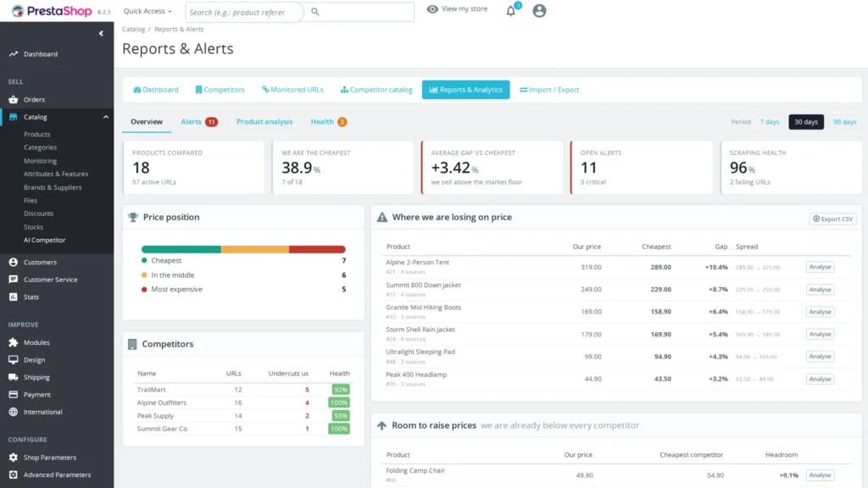Set period to 30 days

806,122
